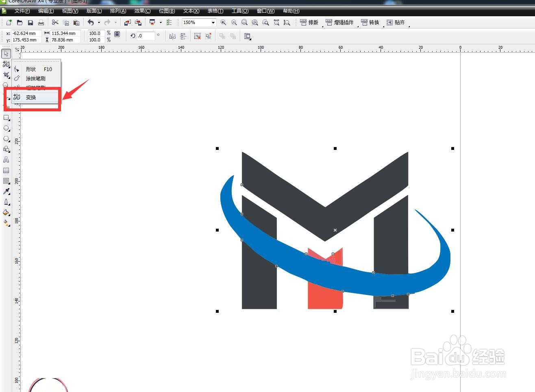This screenshot has height=392, width=535.
Task: Open the text wrap flyout icon
Action: [247, 36]
